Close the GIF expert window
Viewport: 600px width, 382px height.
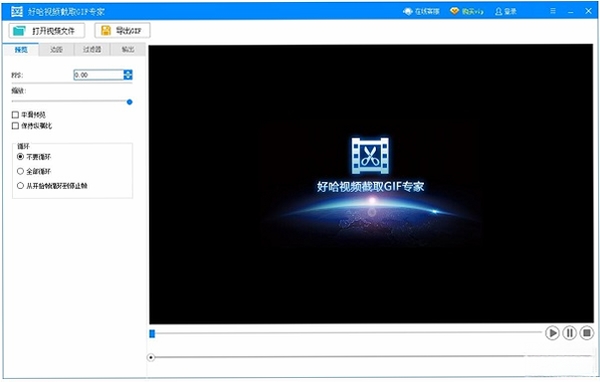coord(589,11)
